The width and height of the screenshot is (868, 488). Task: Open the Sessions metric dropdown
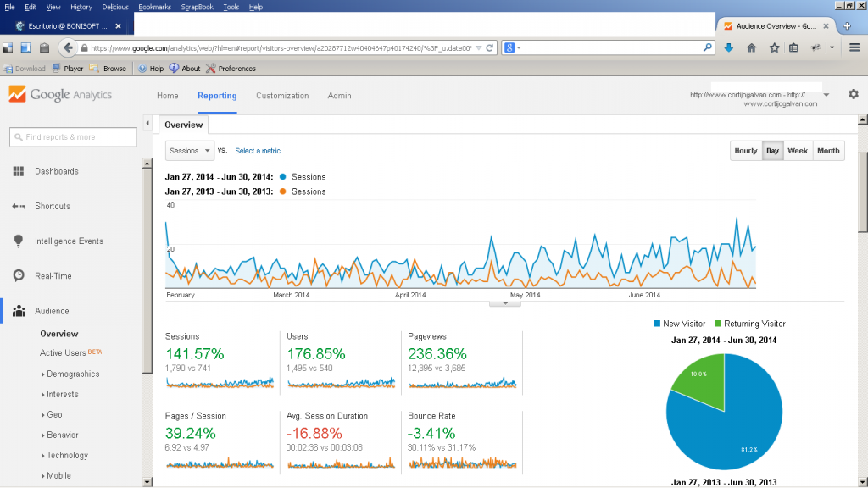click(189, 151)
